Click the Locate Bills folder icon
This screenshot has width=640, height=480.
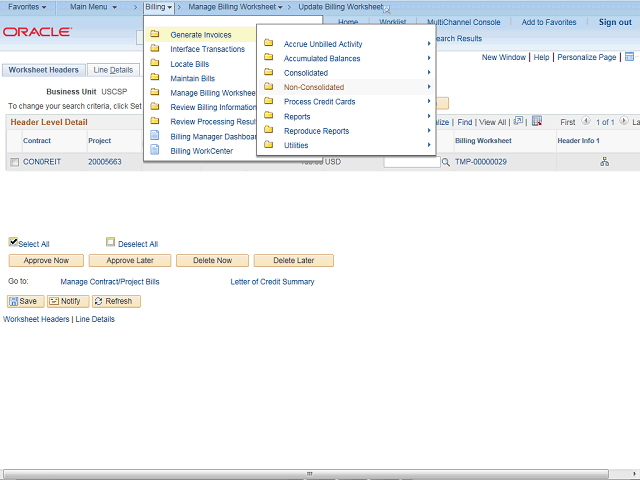(155, 63)
